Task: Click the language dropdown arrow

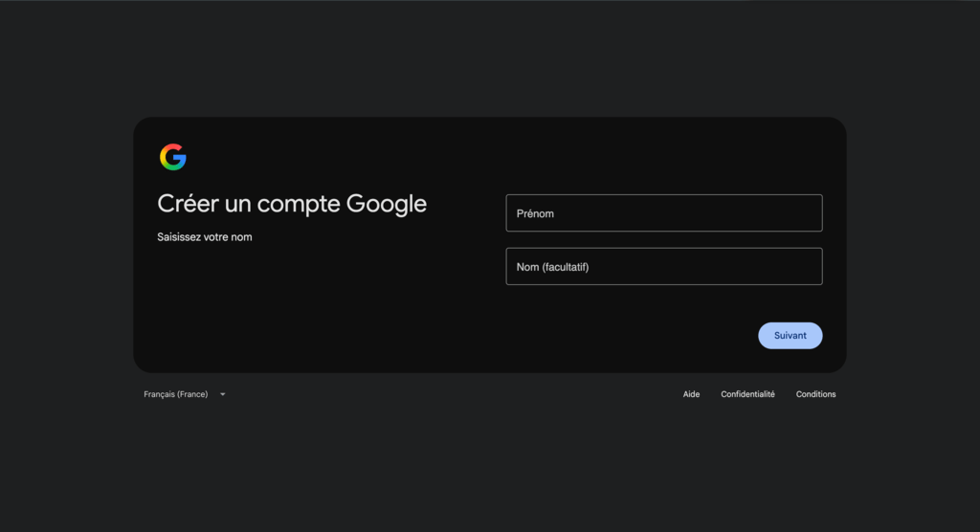Action: click(222, 394)
